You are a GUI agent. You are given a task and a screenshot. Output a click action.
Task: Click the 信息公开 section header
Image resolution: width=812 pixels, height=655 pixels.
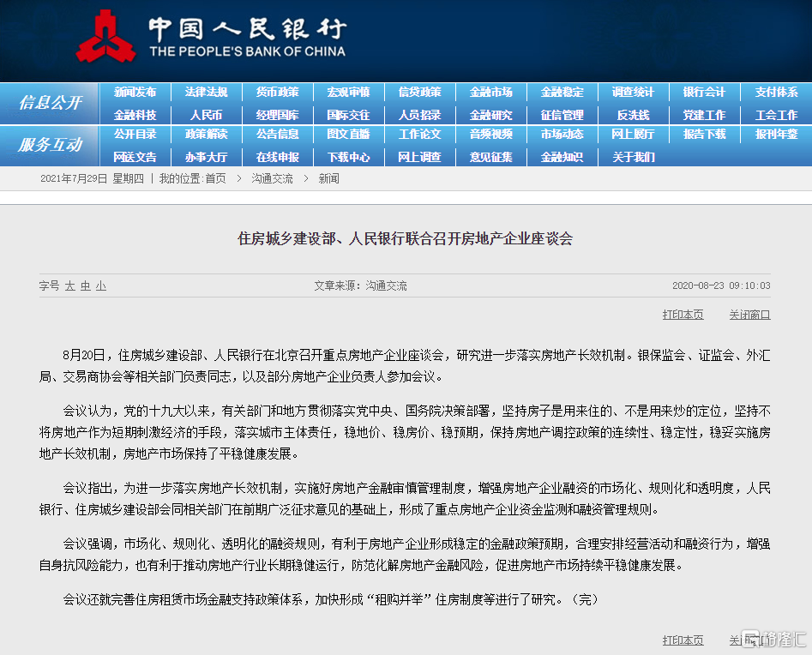50,103
